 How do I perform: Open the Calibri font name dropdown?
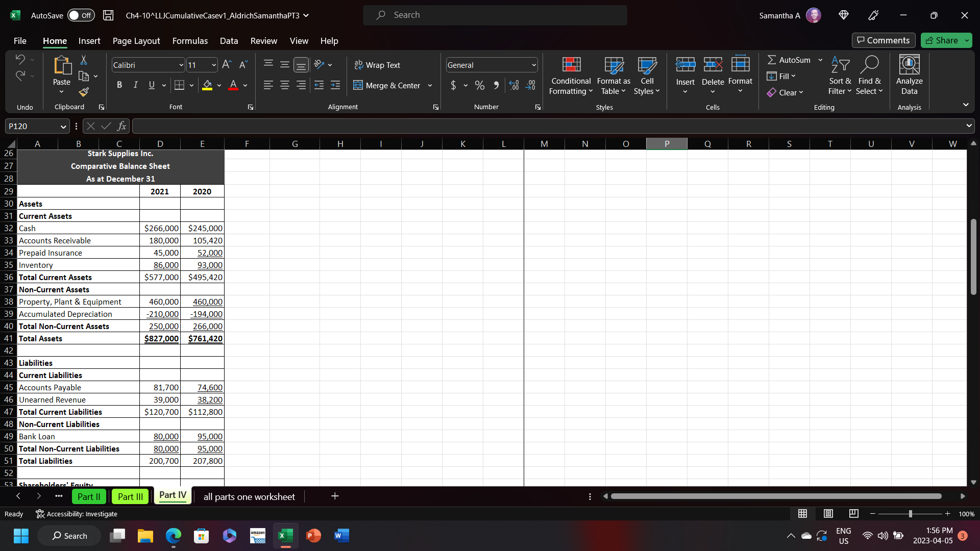pyautogui.click(x=181, y=65)
